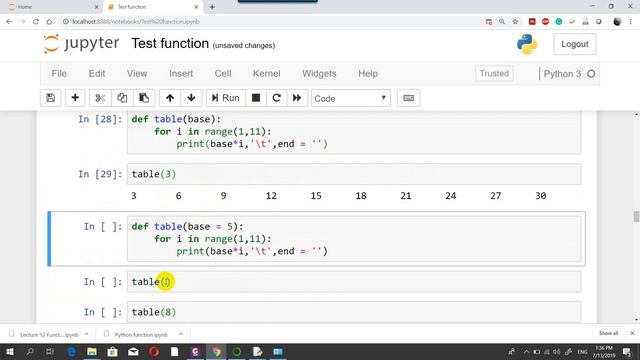Open the Edit menu
This screenshot has height=360, width=640.
(x=97, y=73)
